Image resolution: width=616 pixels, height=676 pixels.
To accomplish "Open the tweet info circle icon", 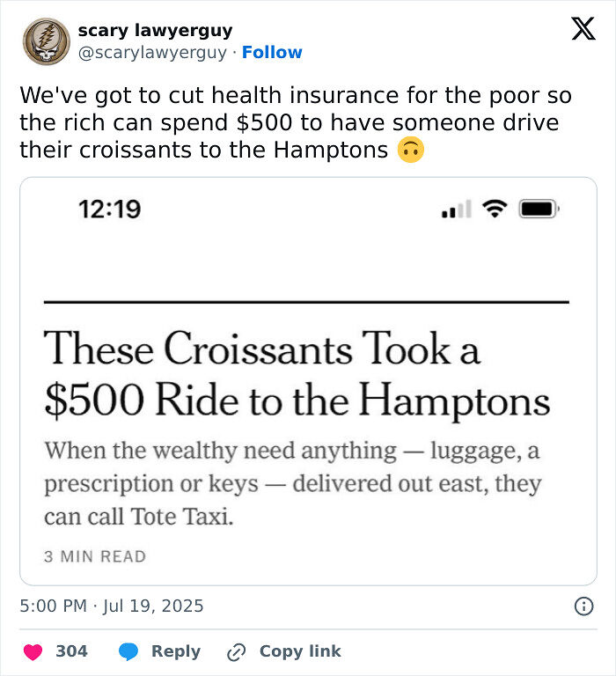I will (584, 606).
